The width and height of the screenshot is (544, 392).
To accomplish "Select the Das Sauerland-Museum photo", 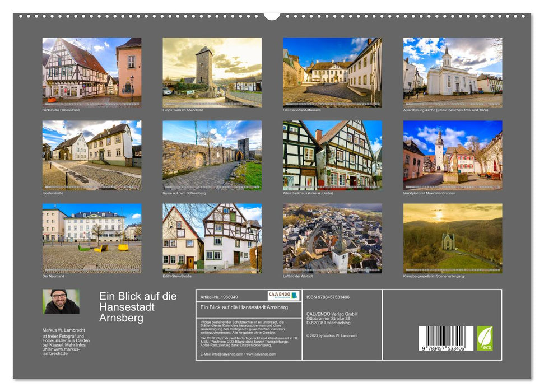I will [x=332, y=72].
